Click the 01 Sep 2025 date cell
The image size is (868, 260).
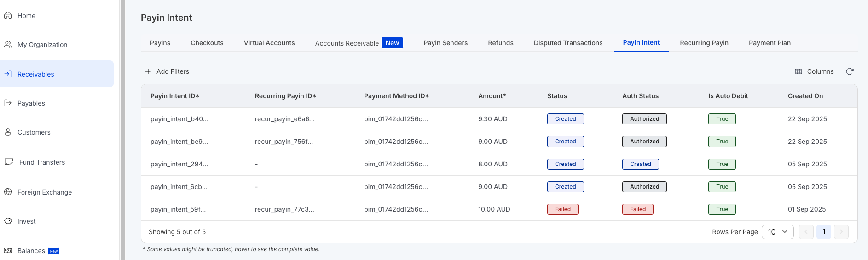coord(807,209)
